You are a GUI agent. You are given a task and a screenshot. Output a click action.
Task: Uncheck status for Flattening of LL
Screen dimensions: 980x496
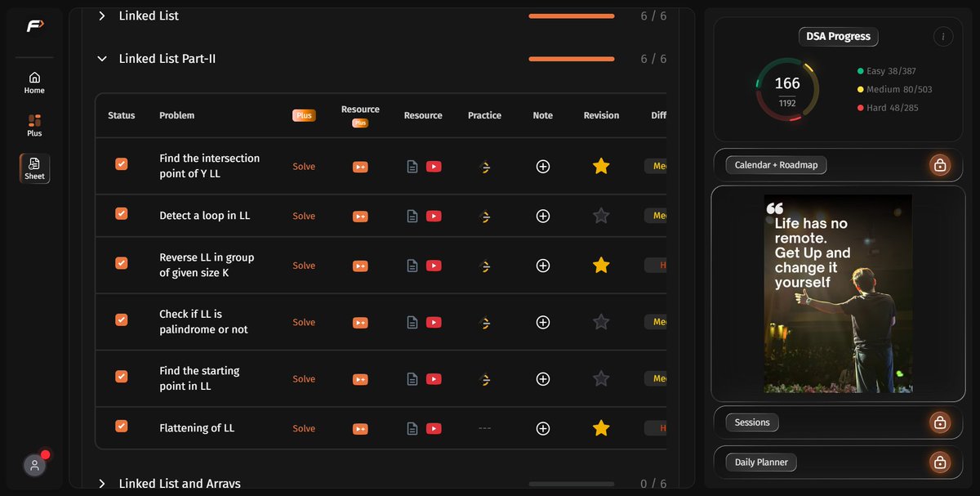pos(121,426)
